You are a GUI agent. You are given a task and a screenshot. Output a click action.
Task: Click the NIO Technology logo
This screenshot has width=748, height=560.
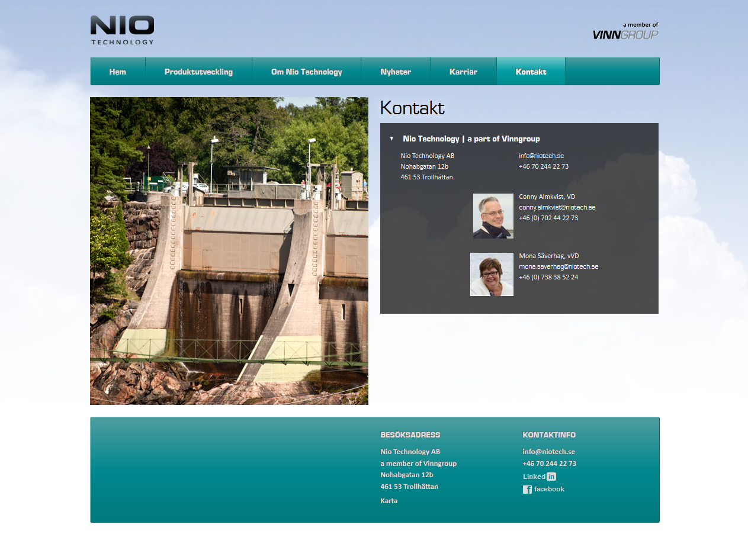122,30
